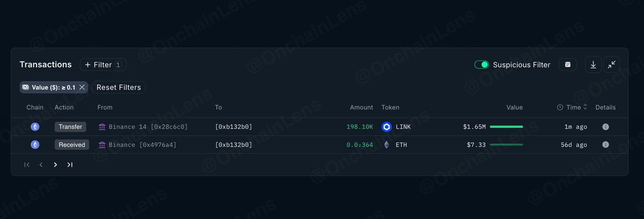Image resolution: width=644 pixels, height=219 pixels.
Task: Click the Reset Filters button
Action: click(119, 87)
